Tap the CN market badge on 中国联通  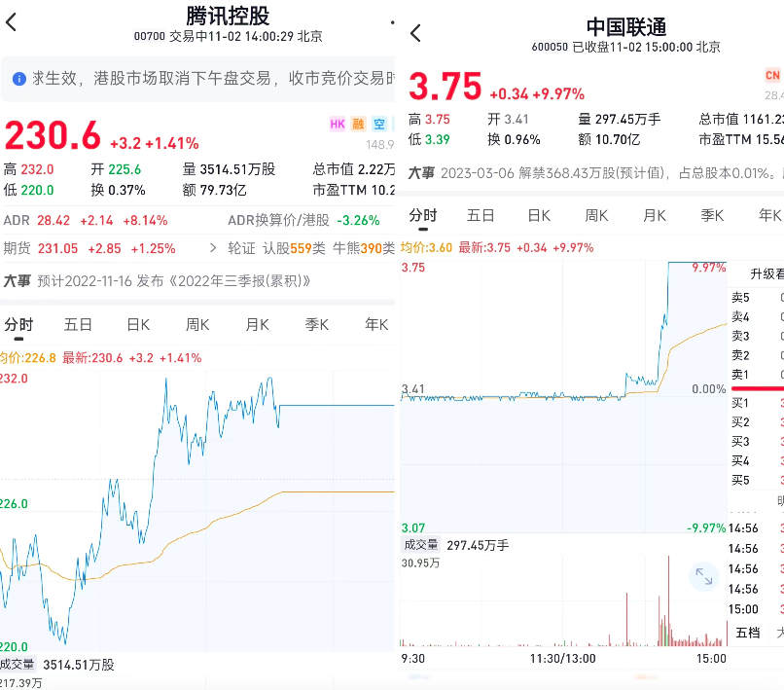coord(772,76)
